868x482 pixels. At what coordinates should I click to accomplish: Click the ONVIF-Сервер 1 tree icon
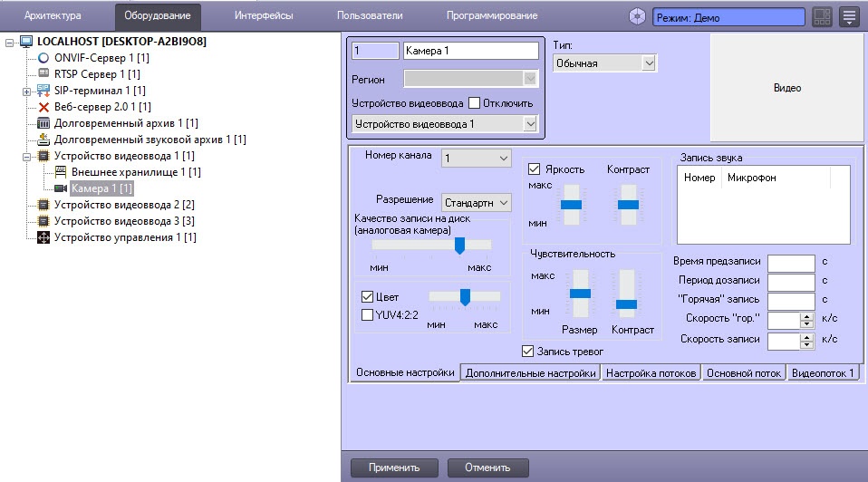(x=43, y=58)
